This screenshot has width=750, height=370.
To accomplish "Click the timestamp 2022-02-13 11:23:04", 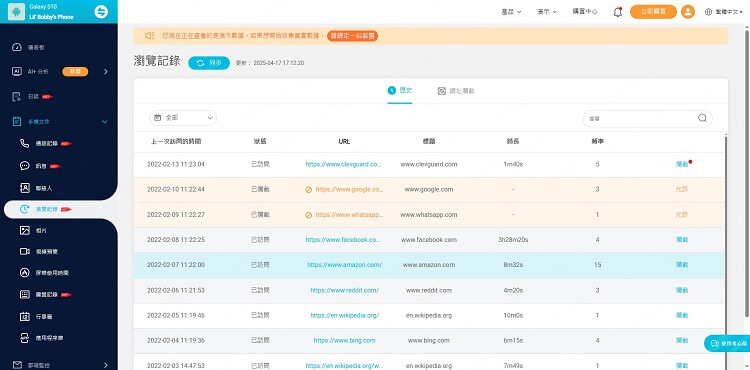I will tap(176, 164).
